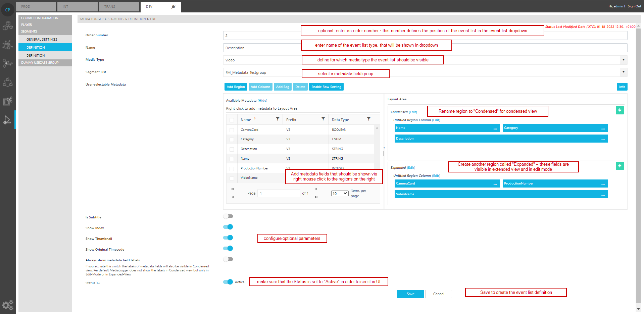Click the CP logo icon
Viewport: 644px width, 314px height.
tap(8, 10)
